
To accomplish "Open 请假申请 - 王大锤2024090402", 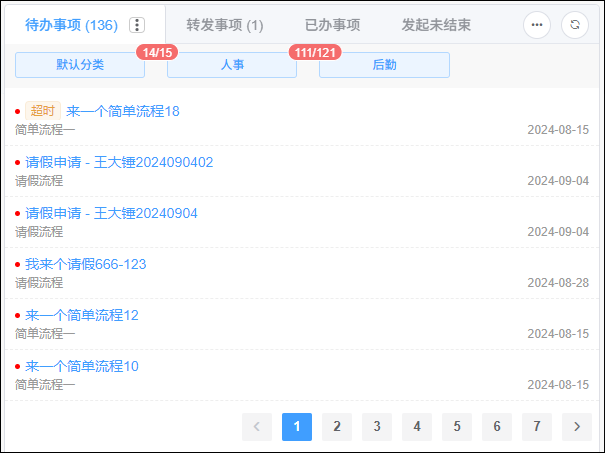I will click(x=119, y=162).
